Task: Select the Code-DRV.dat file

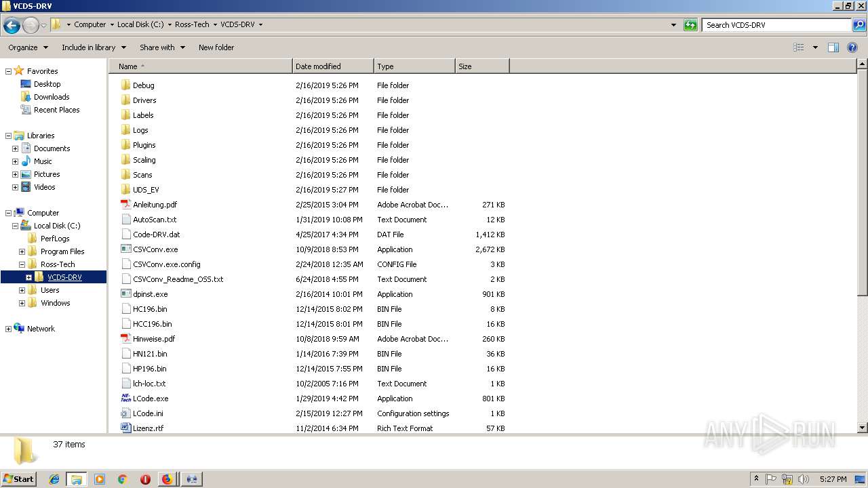Action: [x=156, y=235]
